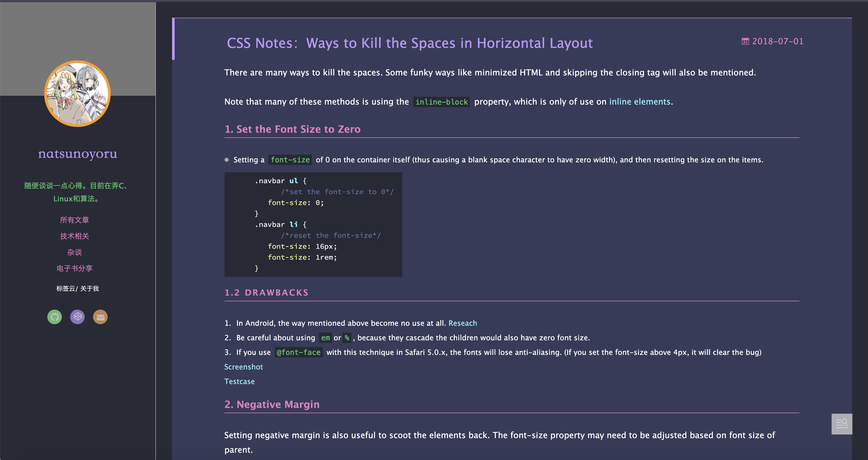This screenshot has height=460, width=868.
Task: Select 技术相关 category
Action: pos(75,236)
